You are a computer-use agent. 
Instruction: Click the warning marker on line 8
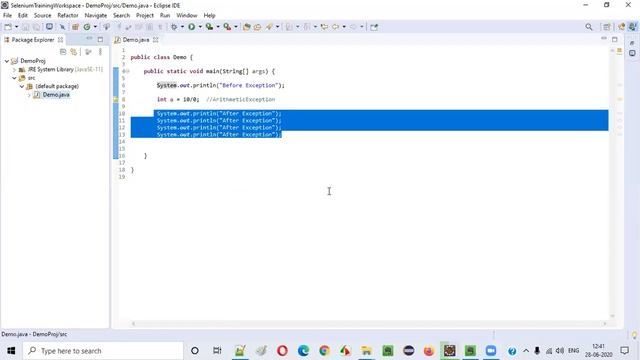[116, 100]
